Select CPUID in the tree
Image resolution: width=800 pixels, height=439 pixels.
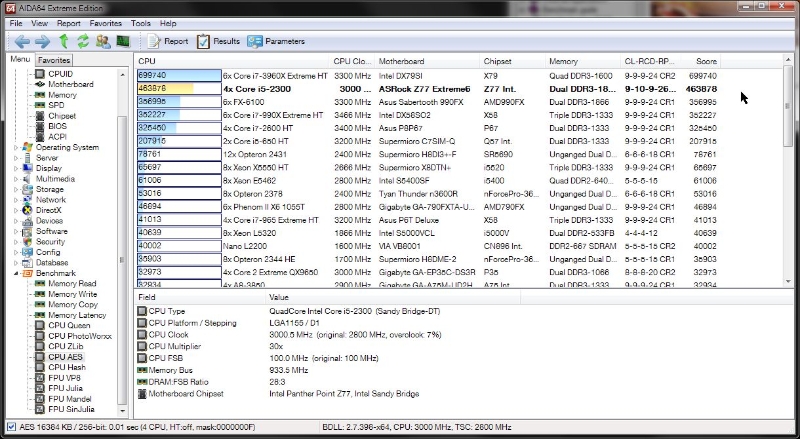[60, 74]
